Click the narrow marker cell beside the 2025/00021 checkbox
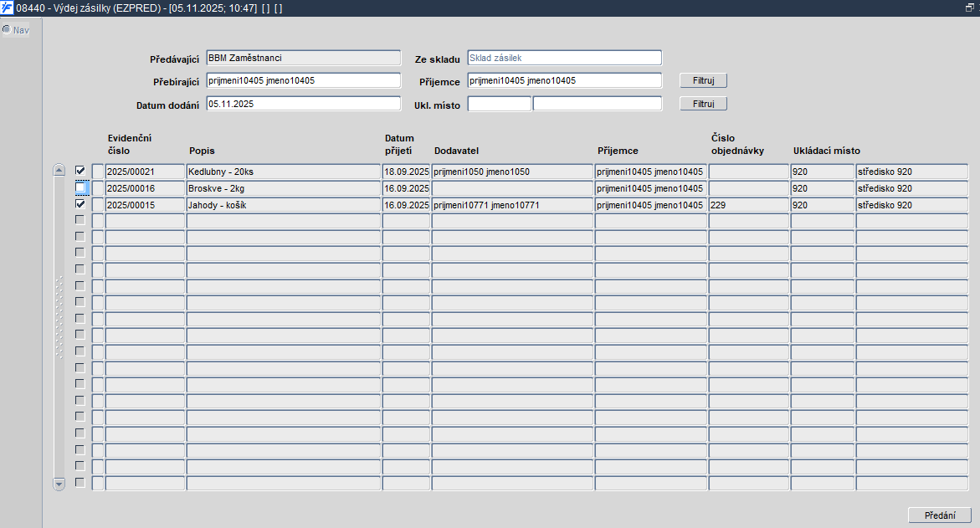The width and height of the screenshot is (980, 528). pyautogui.click(x=98, y=172)
